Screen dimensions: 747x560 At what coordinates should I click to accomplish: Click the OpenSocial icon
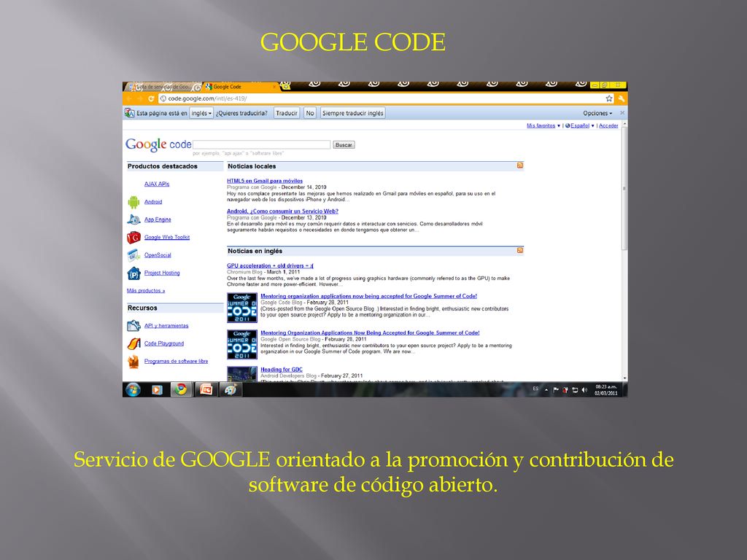(133, 255)
